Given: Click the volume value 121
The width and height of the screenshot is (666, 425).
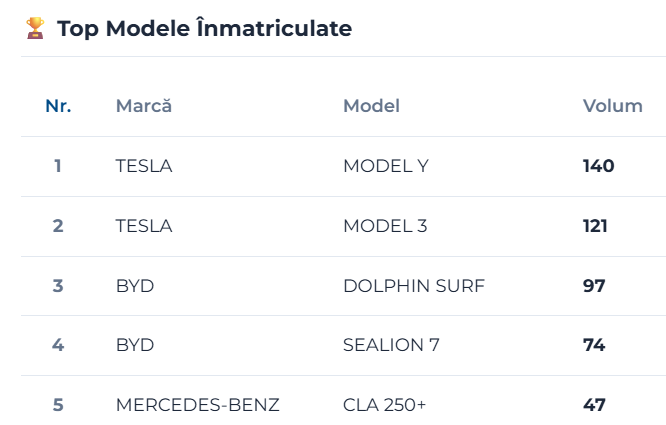Looking at the screenshot, I should [595, 226].
